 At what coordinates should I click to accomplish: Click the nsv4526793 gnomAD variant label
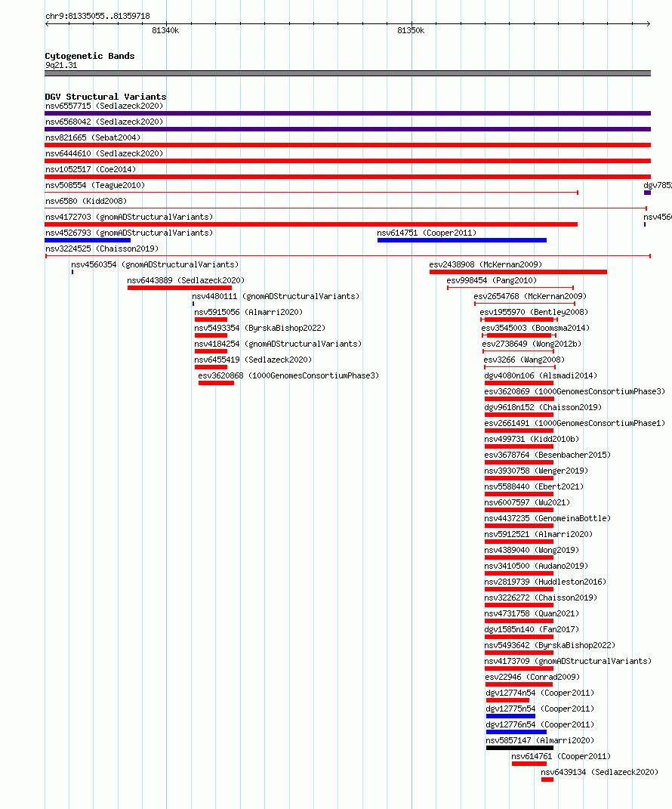(129, 233)
